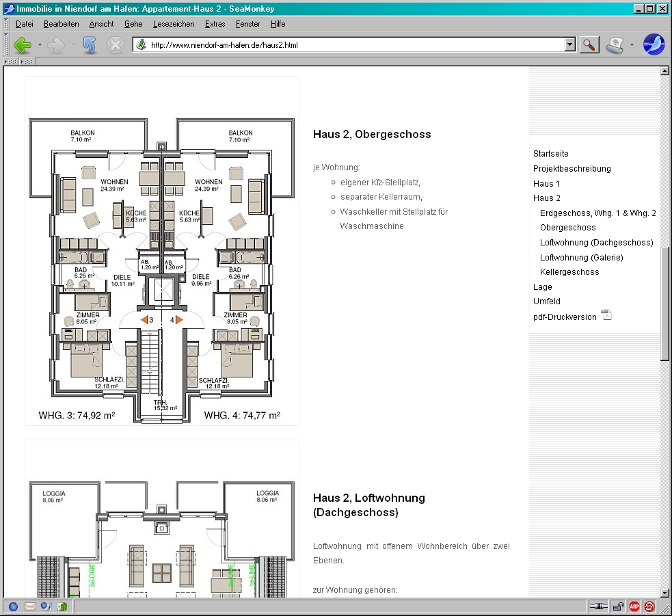Screen dimensions: 672x616
Task: Expand the Print button dropdown arrow
Action: point(632,45)
